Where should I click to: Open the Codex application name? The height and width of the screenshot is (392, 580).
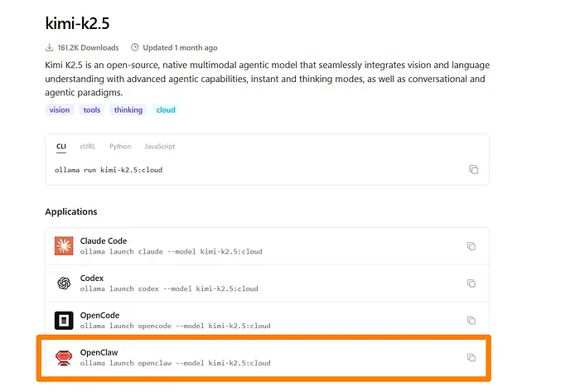[x=92, y=278]
